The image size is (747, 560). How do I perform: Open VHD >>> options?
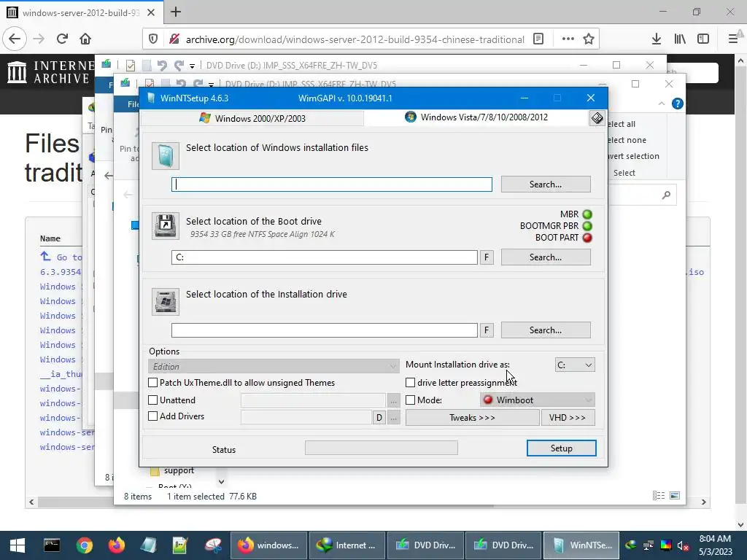tap(568, 418)
